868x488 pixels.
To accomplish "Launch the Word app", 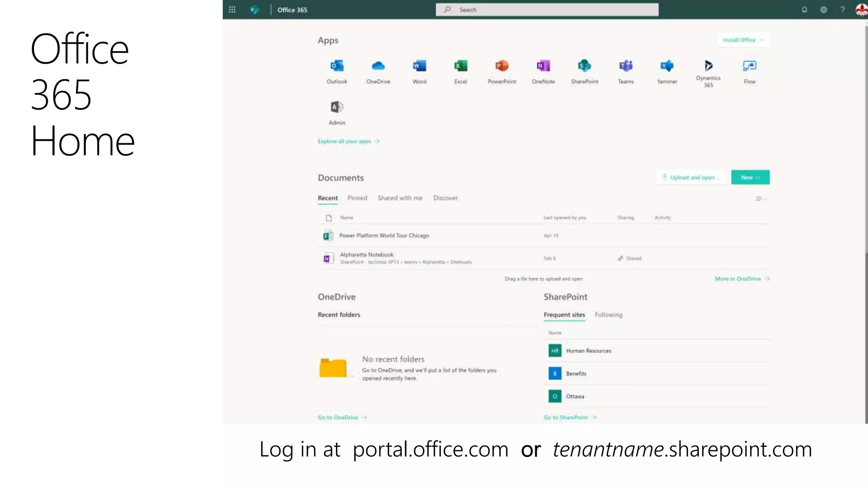I will coord(420,72).
